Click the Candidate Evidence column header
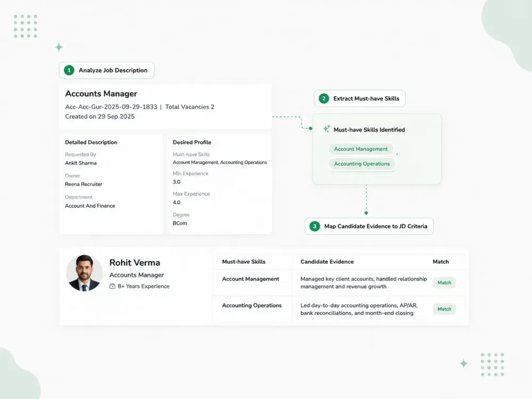 point(327,262)
